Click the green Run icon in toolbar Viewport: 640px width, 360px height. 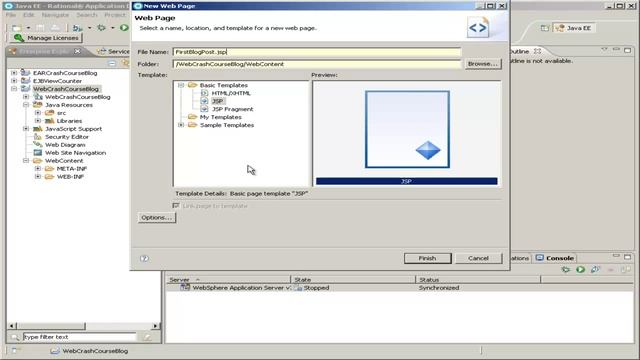(124, 28)
